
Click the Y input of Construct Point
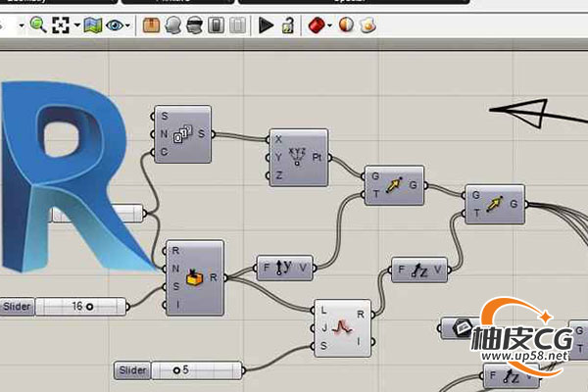[x=278, y=157]
